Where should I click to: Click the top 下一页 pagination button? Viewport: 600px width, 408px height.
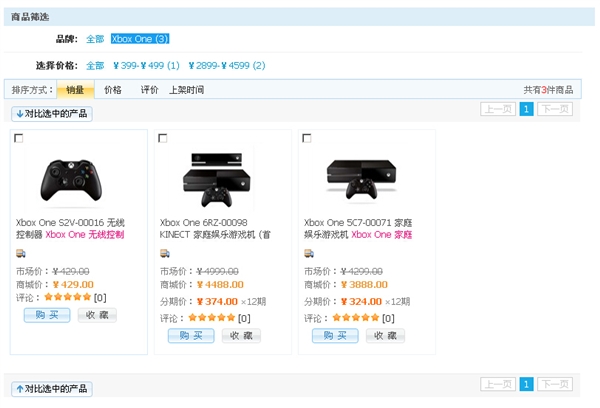click(x=555, y=109)
